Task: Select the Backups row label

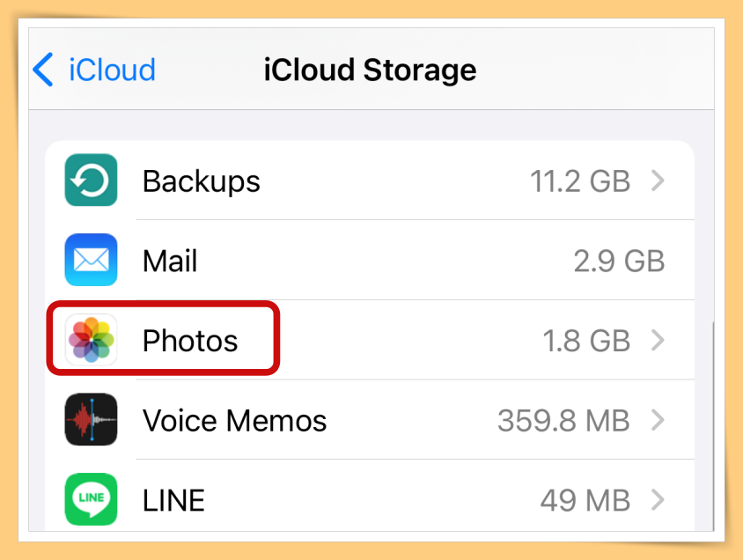Action: pyautogui.click(x=202, y=181)
